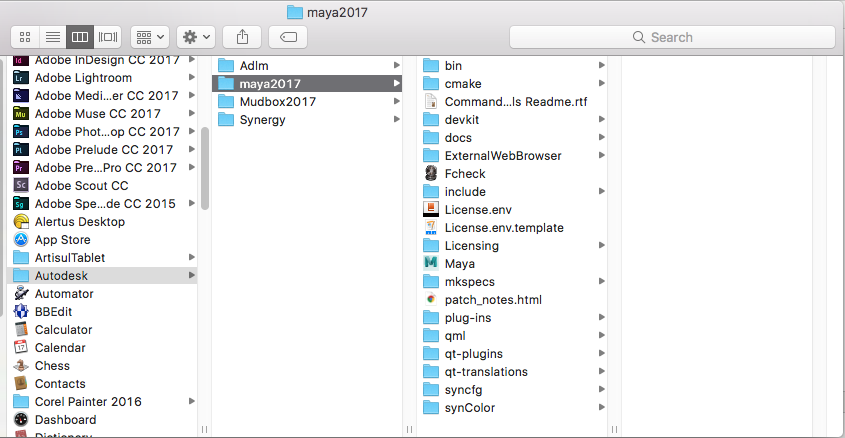Screen dimensions: 845x438
Task: Expand the Autodesk folder arrow
Action: (x=191, y=275)
